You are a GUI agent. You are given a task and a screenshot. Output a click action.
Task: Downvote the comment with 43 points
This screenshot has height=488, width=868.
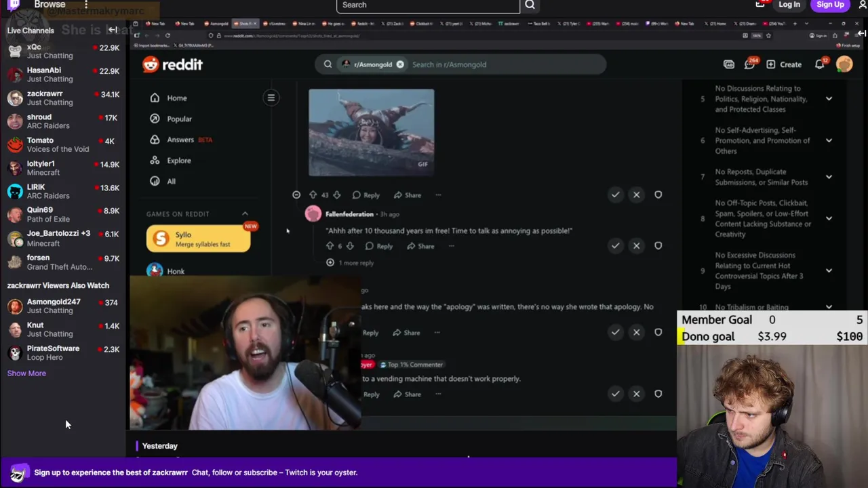[x=336, y=195]
